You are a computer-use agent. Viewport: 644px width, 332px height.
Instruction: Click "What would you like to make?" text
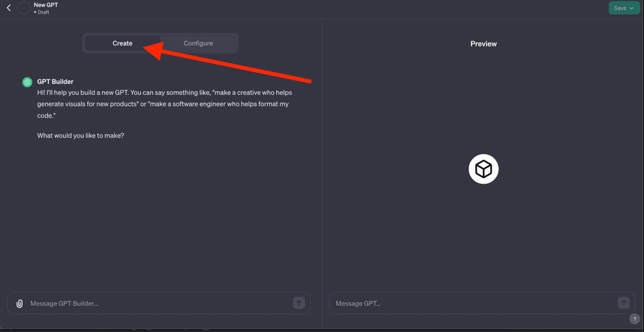[x=80, y=135]
